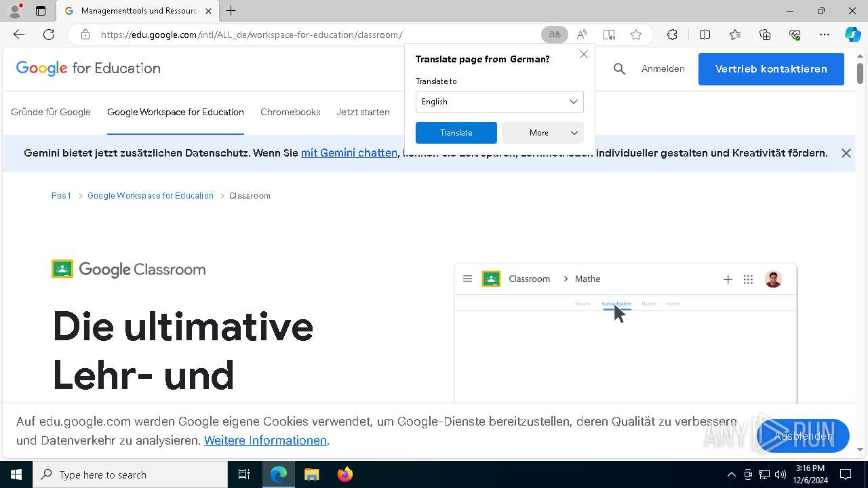Image resolution: width=868 pixels, height=488 pixels.
Task: Open Windows Start menu
Action: click(x=16, y=474)
